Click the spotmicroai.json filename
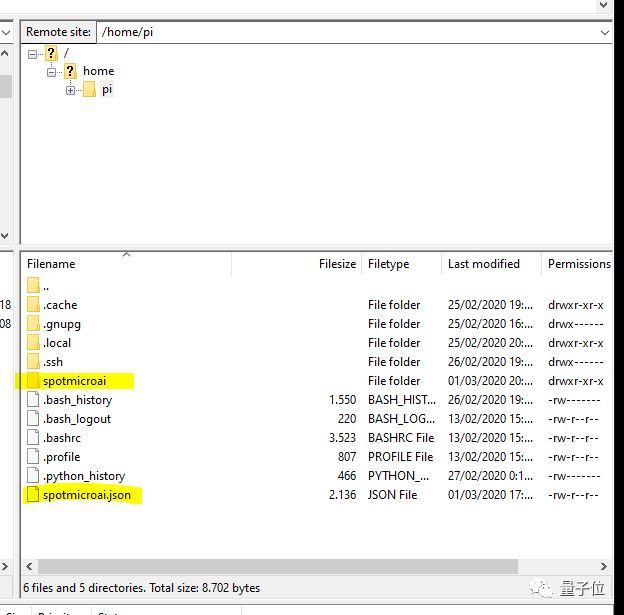The height and width of the screenshot is (615, 624). [87, 495]
